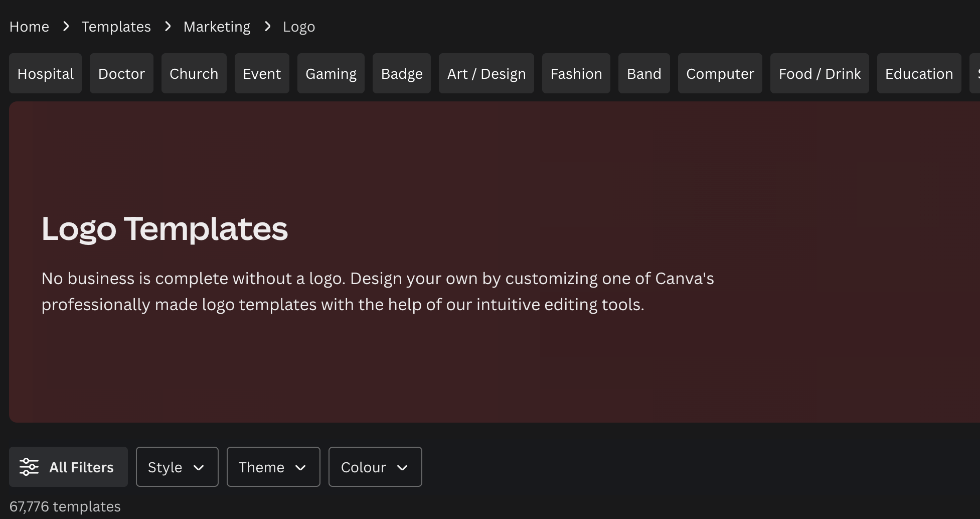Choose the Church template category
The height and width of the screenshot is (519, 980).
pos(194,73)
